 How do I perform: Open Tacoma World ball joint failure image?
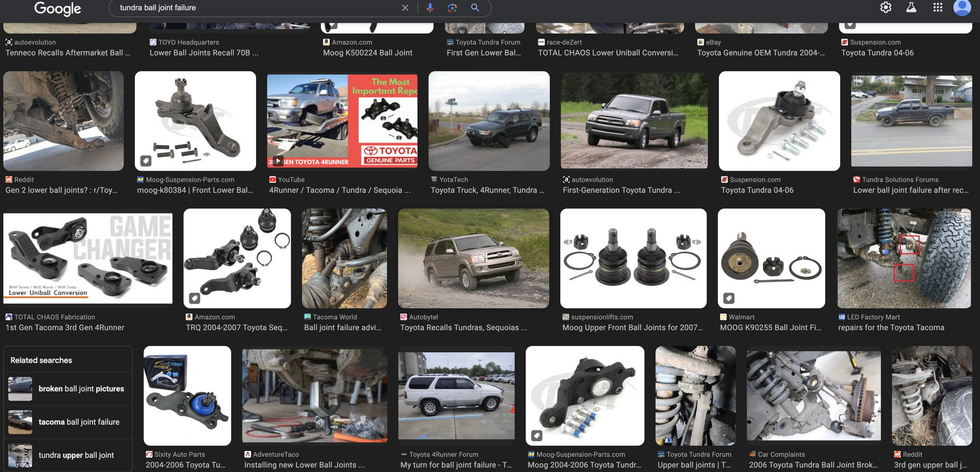pos(344,258)
